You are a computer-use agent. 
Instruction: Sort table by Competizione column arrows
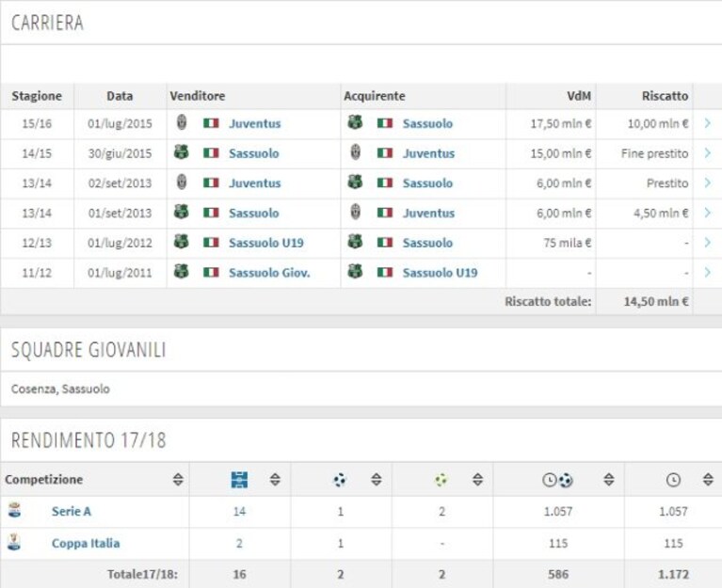(178, 480)
